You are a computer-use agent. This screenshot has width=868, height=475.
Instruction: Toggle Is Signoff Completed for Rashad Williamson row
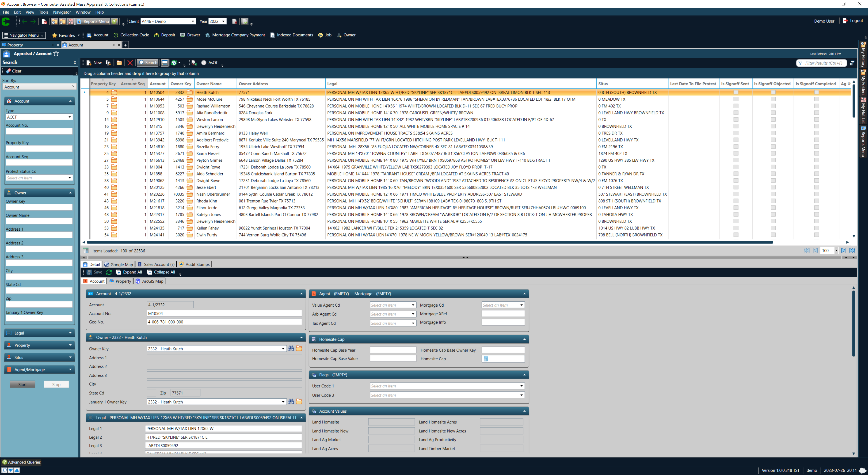[x=816, y=106]
